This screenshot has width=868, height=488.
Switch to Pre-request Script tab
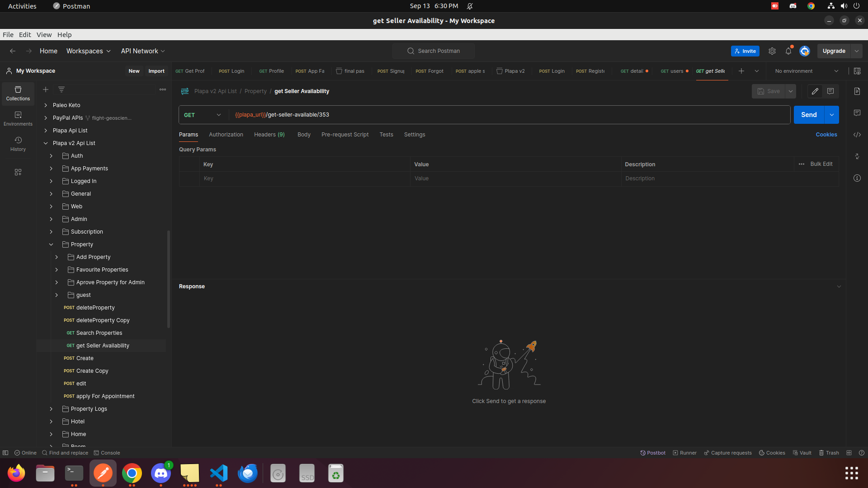[x=345, y=135]
